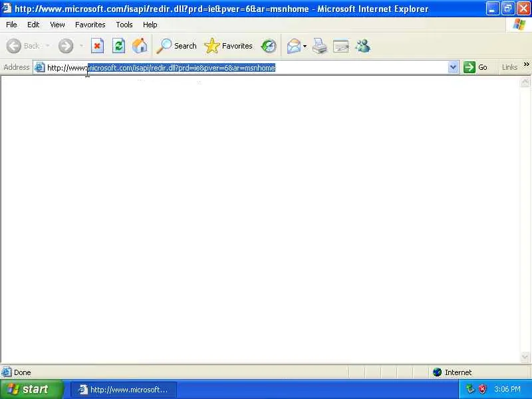532x399 pixels.
Task: Restore down the Internet Explorer window
Action: click(x=508, y=9)
